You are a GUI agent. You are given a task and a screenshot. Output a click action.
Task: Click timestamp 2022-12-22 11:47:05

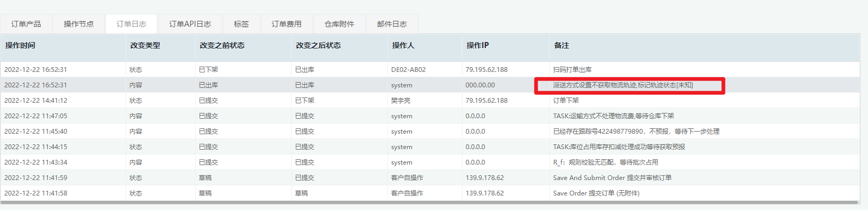point(36,116)
